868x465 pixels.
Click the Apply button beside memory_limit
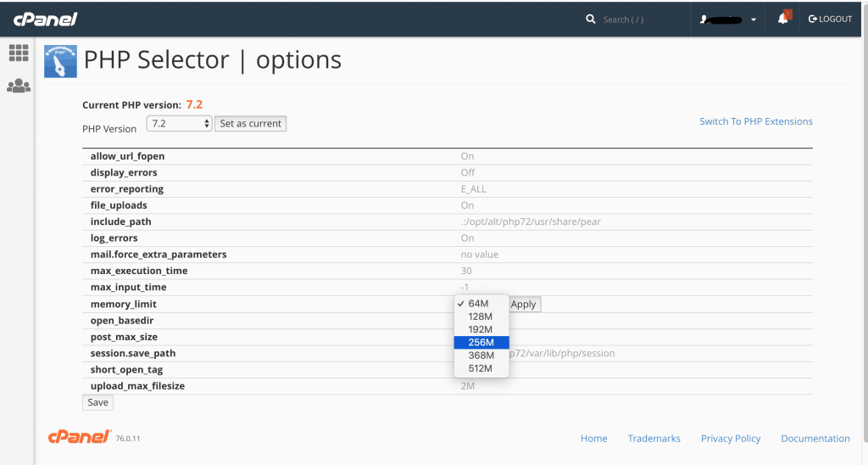coord(524,304)
